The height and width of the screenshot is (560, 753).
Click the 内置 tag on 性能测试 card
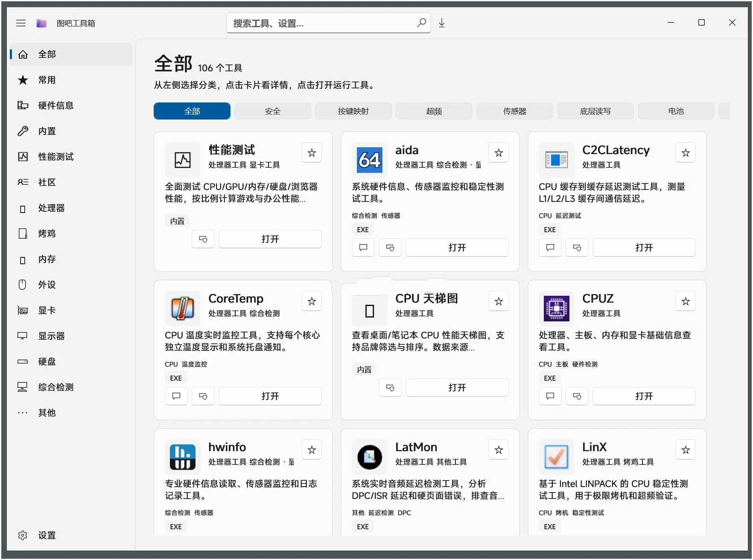coord(178,221)
